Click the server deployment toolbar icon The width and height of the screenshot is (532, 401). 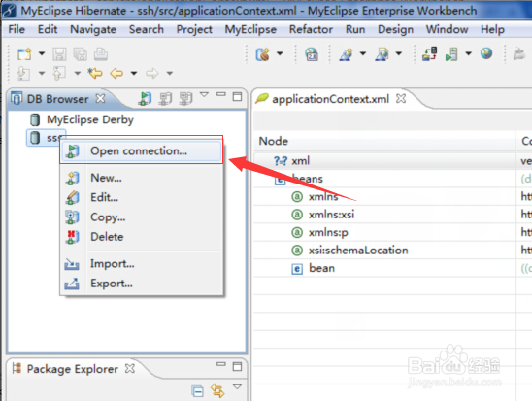[429, 54]
